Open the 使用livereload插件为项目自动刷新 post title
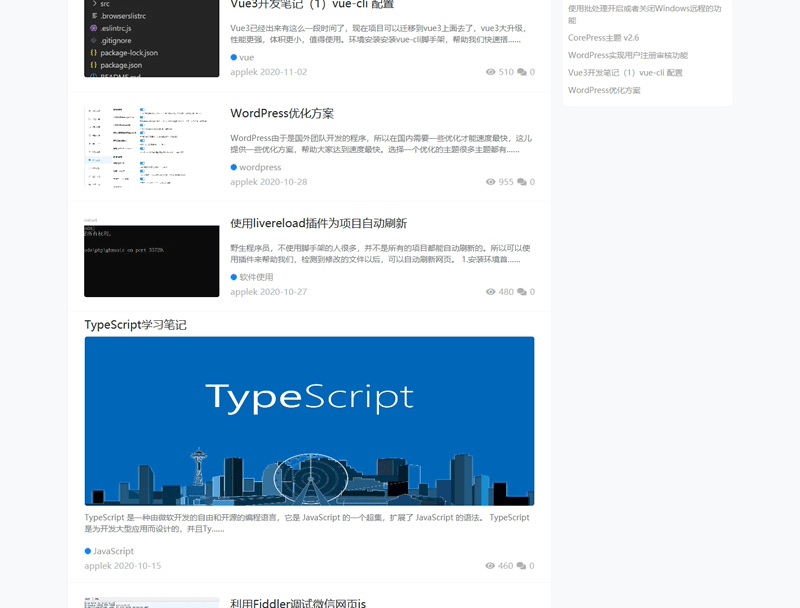The image size is (800, 608). 318,223
